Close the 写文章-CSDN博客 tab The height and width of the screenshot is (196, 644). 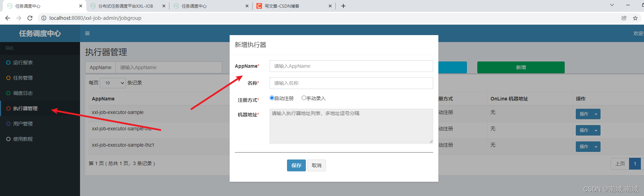tap(330, 6)
